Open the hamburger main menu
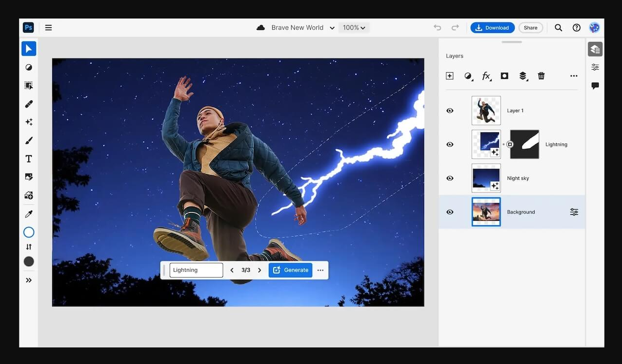 pos(48,28)
